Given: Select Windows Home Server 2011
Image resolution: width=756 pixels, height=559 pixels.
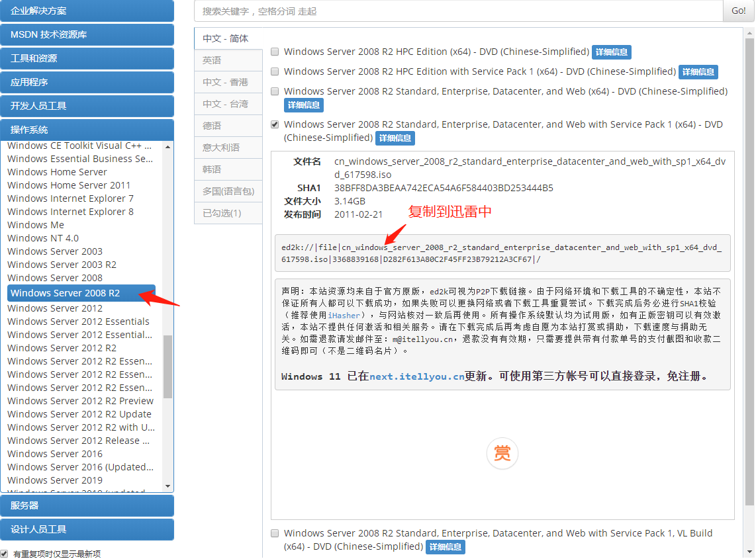Looking at the screenshot, I should 68,185.
